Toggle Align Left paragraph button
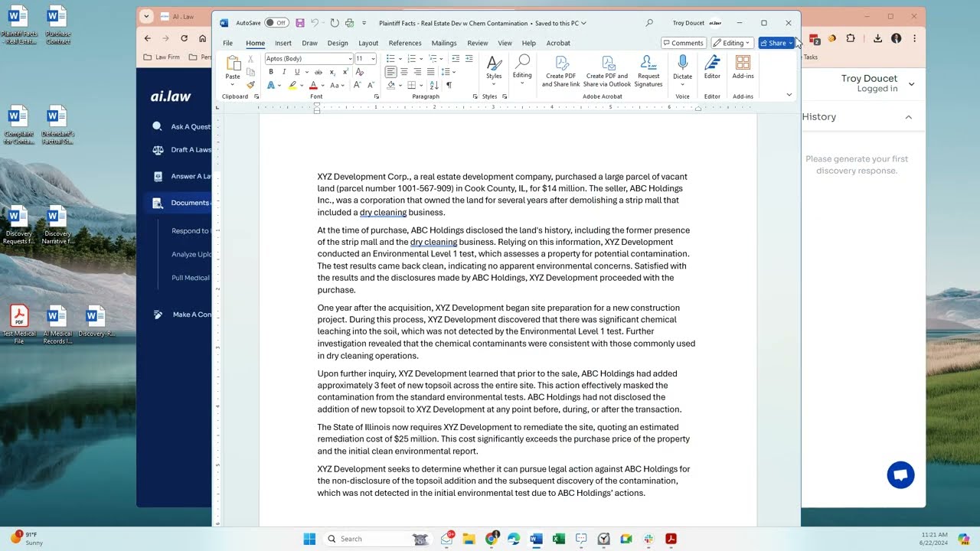Viewport: 980px width, 551px height. pos(391,72)
